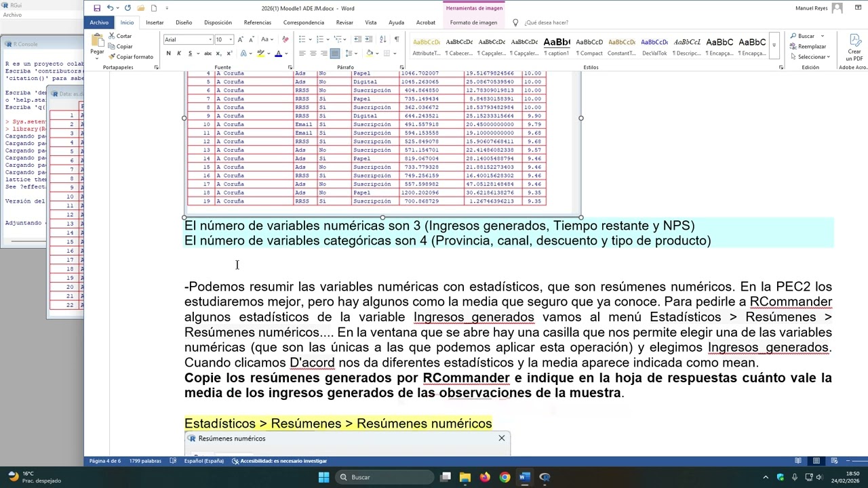Image resolution: width=868 pixels, height=488 pixels.
Task: Click the Pegar (paste) icon
Action: (x=97, y=42)
